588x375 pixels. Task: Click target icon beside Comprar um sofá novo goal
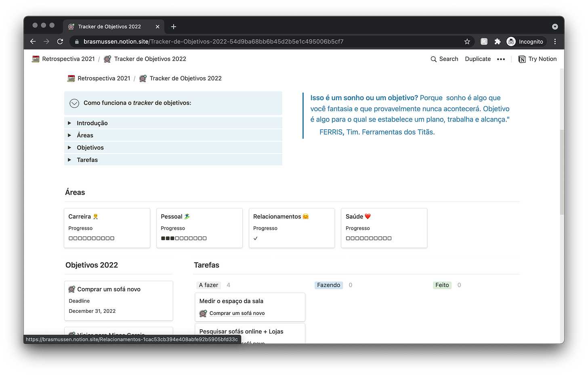coord(72,289)
